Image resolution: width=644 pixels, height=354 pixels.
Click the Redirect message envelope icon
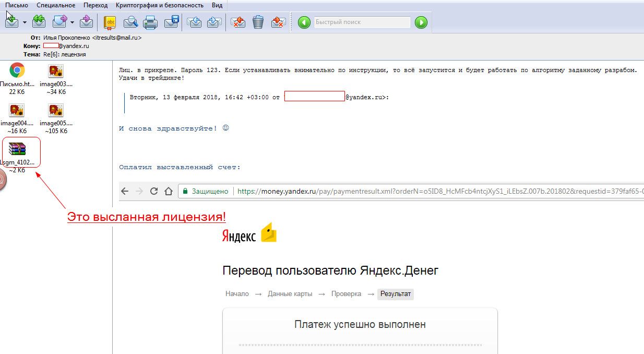(x=86, y=22)
